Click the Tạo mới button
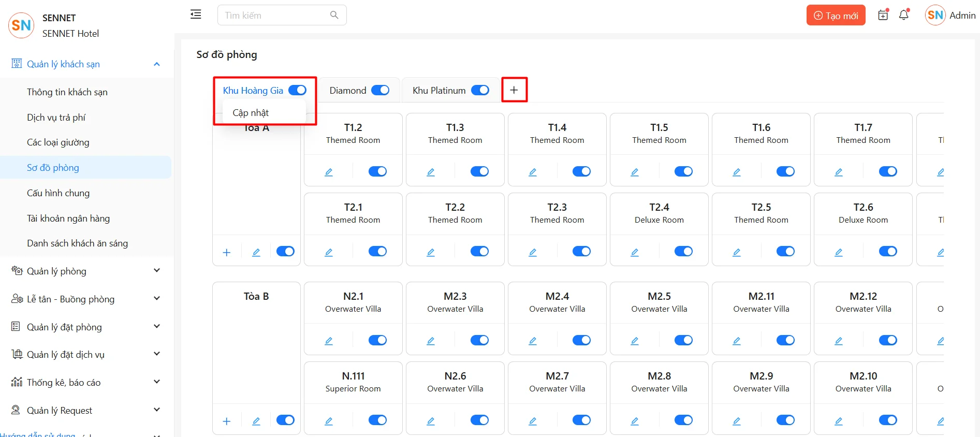 tap(836, 16)
